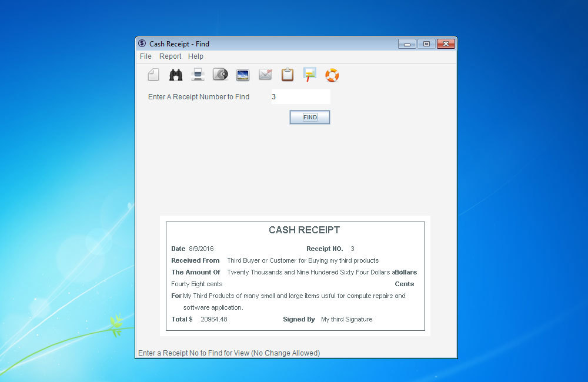Click status bar text about finding receipt

pos(229,353)
